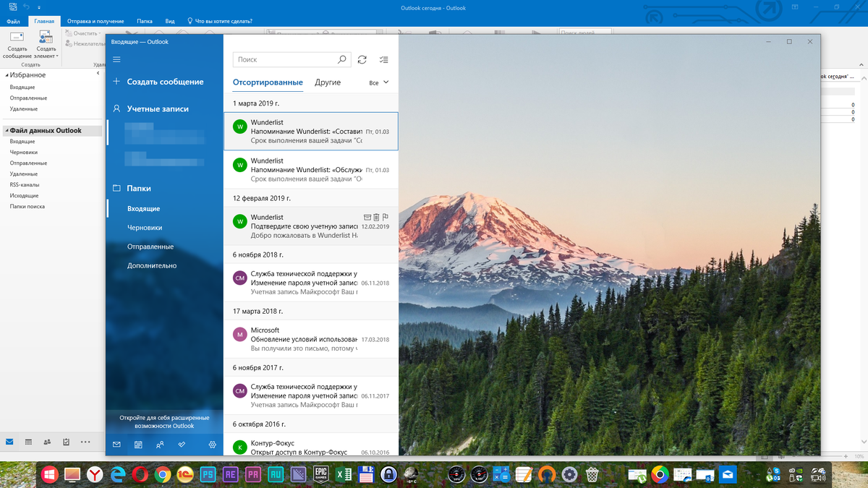This screenshot has height=488, width=868.
Task: Expand the Очистить dropdown in ribbon
Action: coord(100,33)
